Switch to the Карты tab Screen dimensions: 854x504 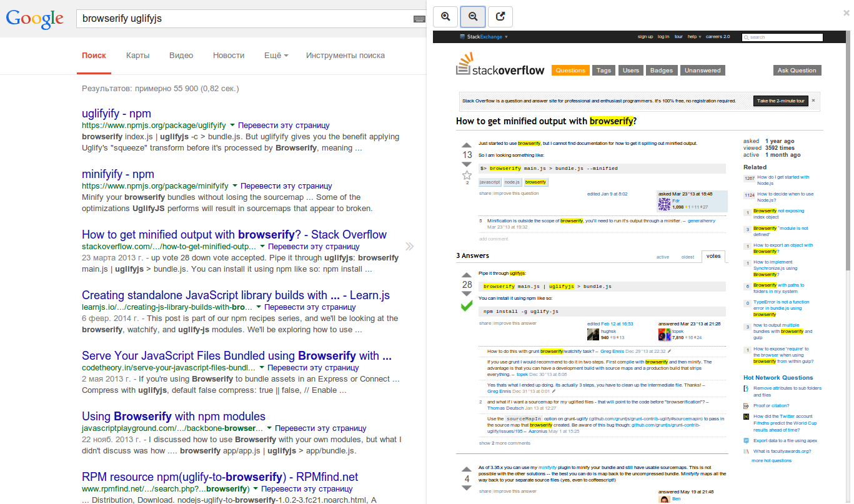click(x=137, y=56)
